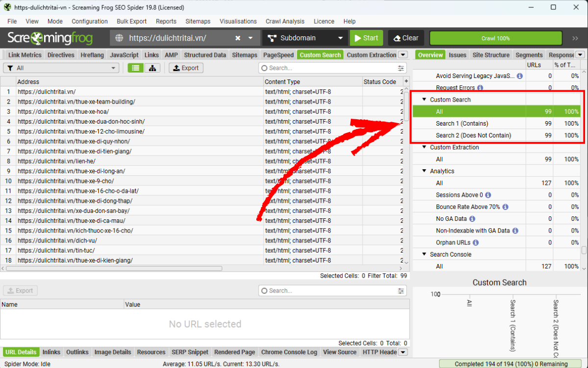Clear the URL with the X icon
The image size is (588, 368).
pos(238,38)
